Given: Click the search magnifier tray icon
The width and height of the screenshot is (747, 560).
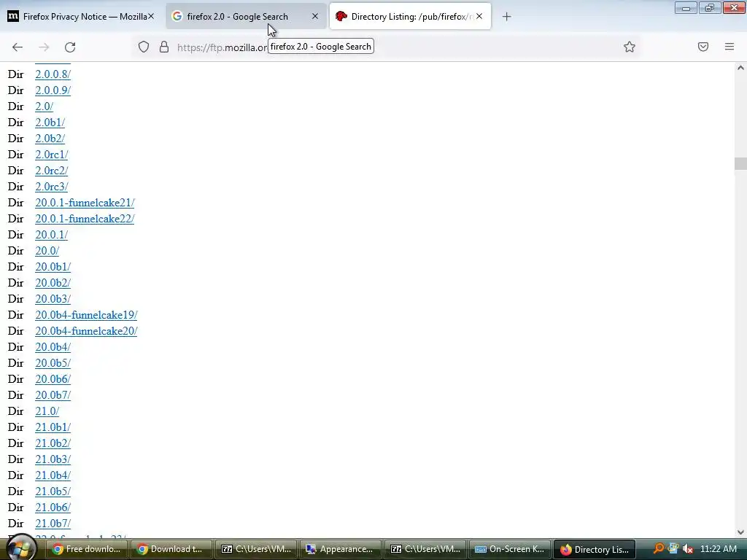Looking at the screenshot, I should [x=659, y=548].
